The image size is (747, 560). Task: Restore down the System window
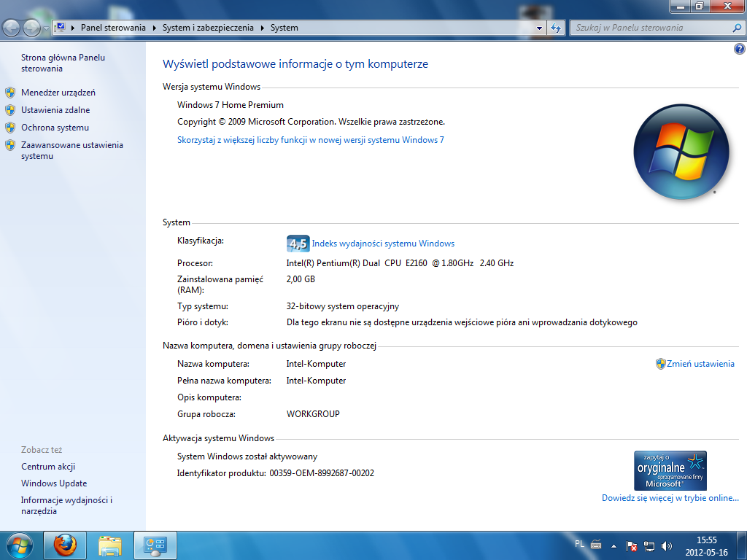[700, 6]
